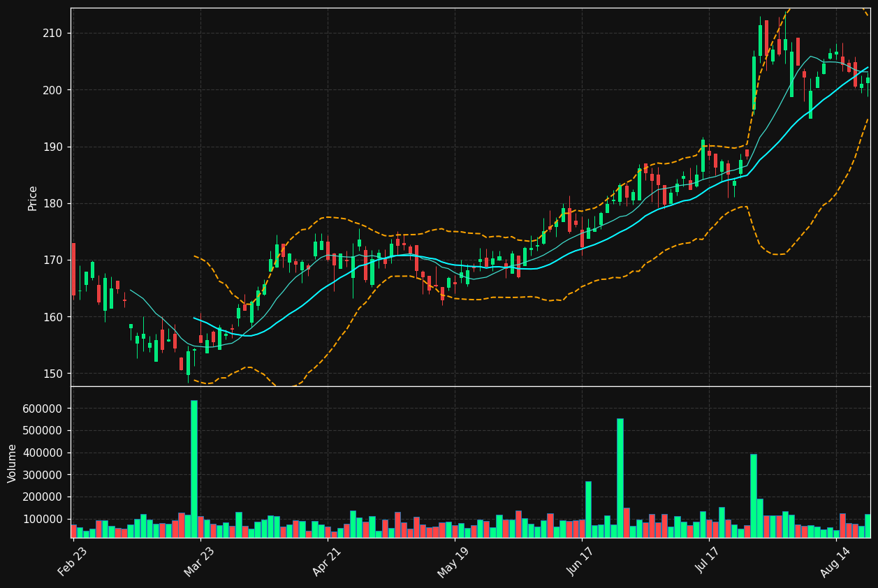Screen dimensions: 878x588
Task: Click the Aug 14 date label
Action: (x=836, y=561)
